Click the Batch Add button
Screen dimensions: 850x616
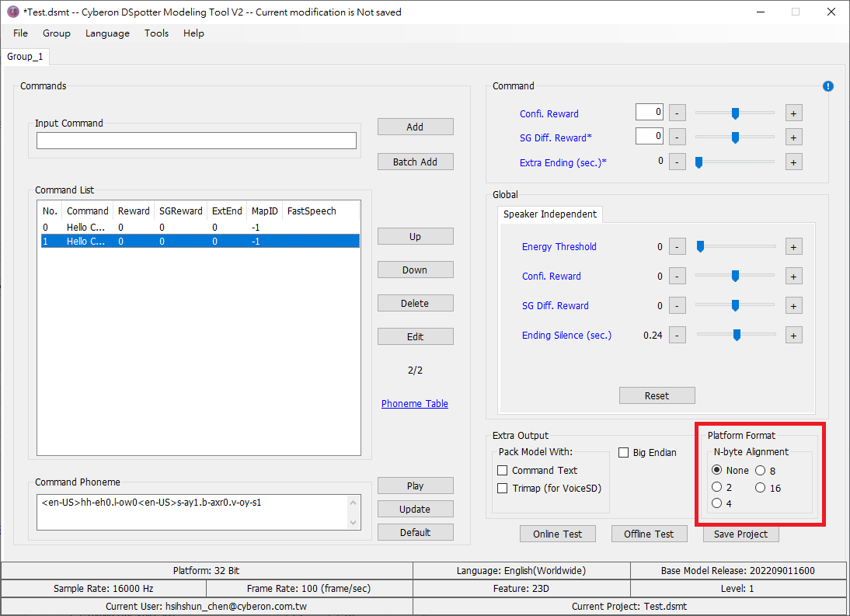coord(415,162)
